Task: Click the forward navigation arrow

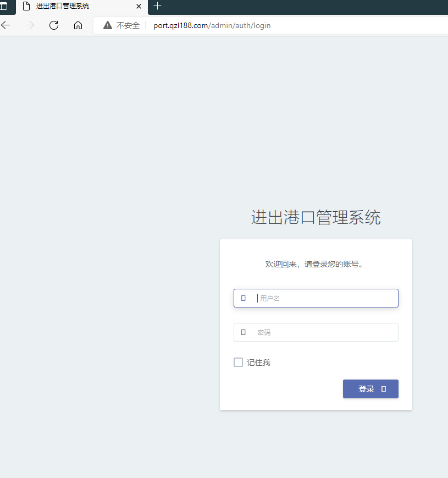Action: click(29, 25)
